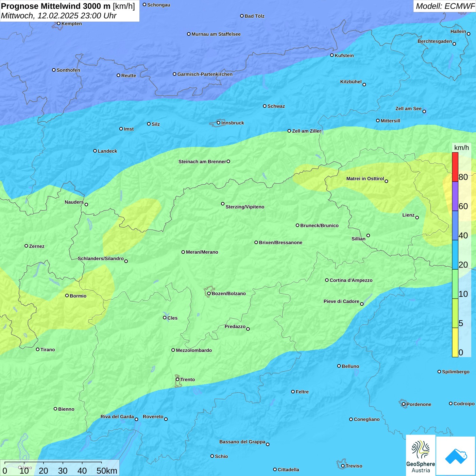Screen dimensions: 476x476
Task: Choose the green 10–20 legend segment
Action: [455, 284]
